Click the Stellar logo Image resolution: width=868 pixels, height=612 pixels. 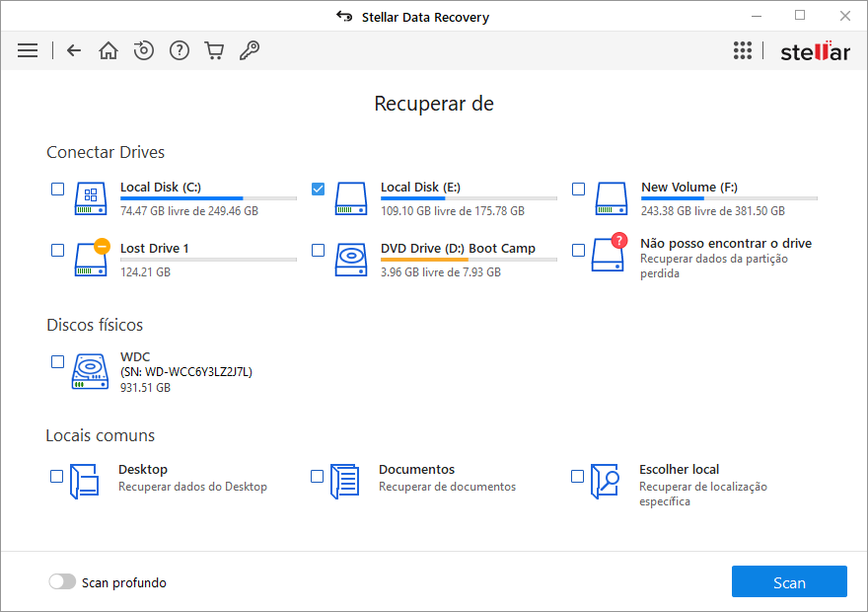814,51
